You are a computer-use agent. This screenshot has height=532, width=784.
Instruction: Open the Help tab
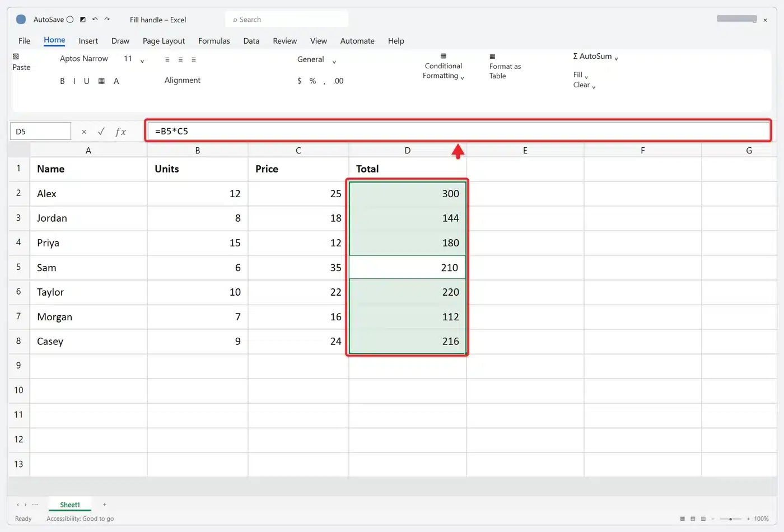click(x=396, y=41)
